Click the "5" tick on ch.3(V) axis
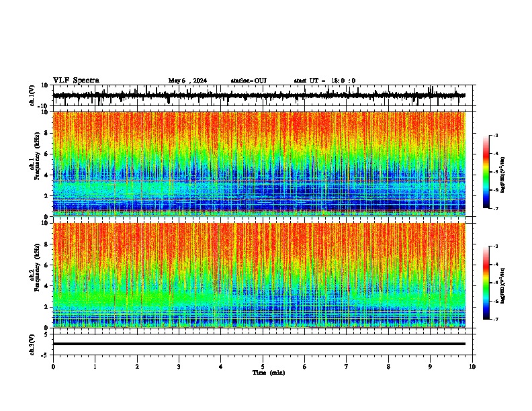This screenshot has width=532, height=411. (47, 334)
